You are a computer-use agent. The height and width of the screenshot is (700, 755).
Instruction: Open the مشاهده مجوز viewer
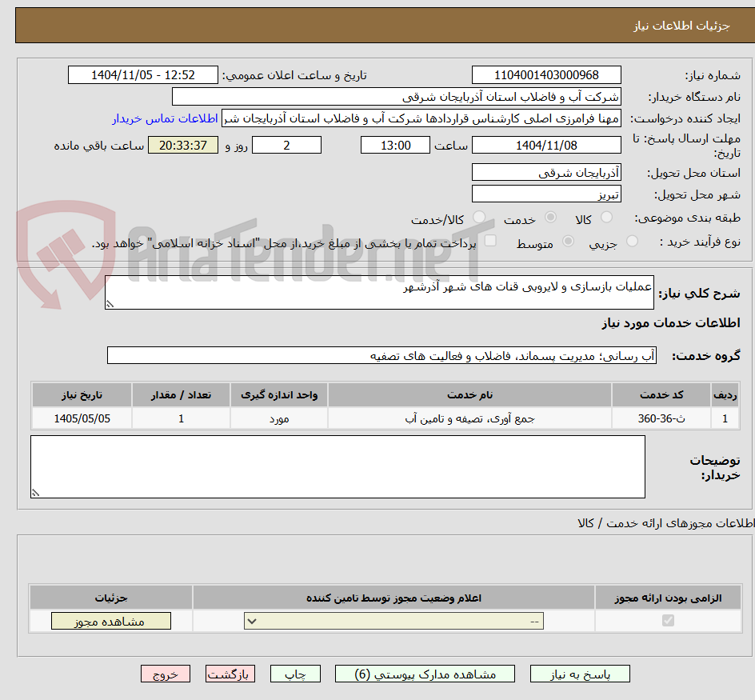tap(110, 620)
